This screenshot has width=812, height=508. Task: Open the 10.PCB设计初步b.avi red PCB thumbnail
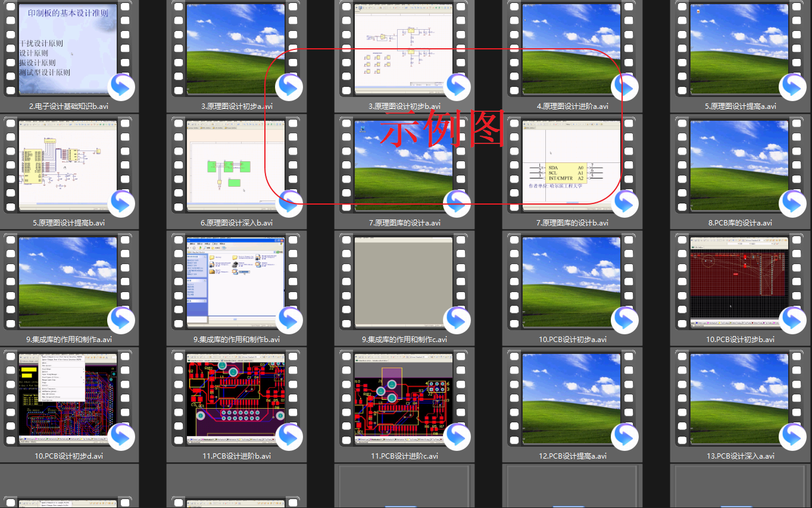point(739,282)
